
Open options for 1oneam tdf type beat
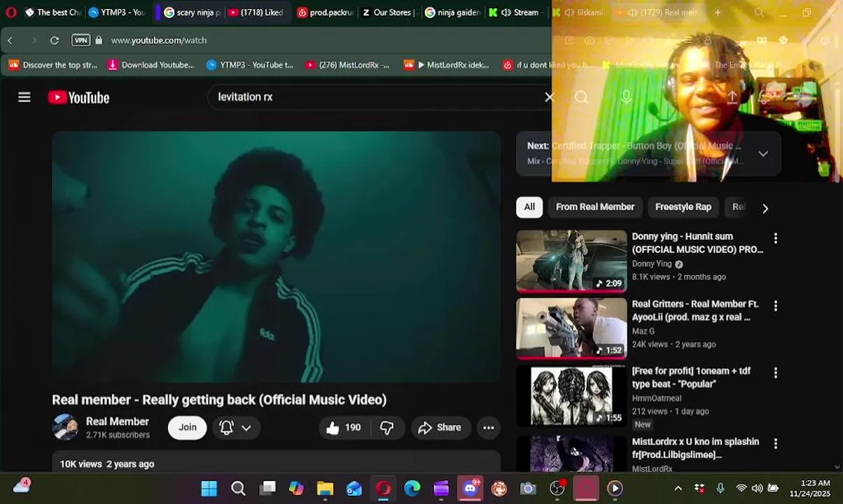coord(775,373)
